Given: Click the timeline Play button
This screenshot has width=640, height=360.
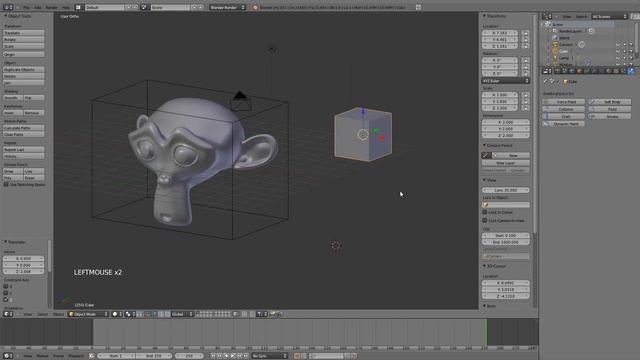Looking at the screenshot, I should click(233, 356).
